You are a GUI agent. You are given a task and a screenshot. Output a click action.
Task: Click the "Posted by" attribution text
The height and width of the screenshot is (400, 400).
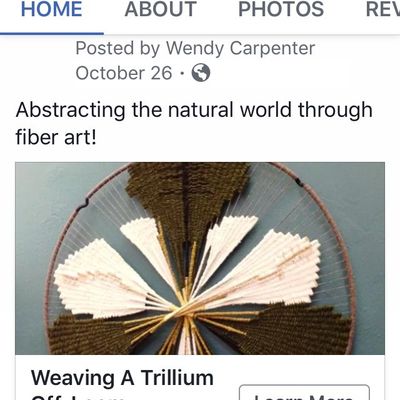(x=118, y=48)
